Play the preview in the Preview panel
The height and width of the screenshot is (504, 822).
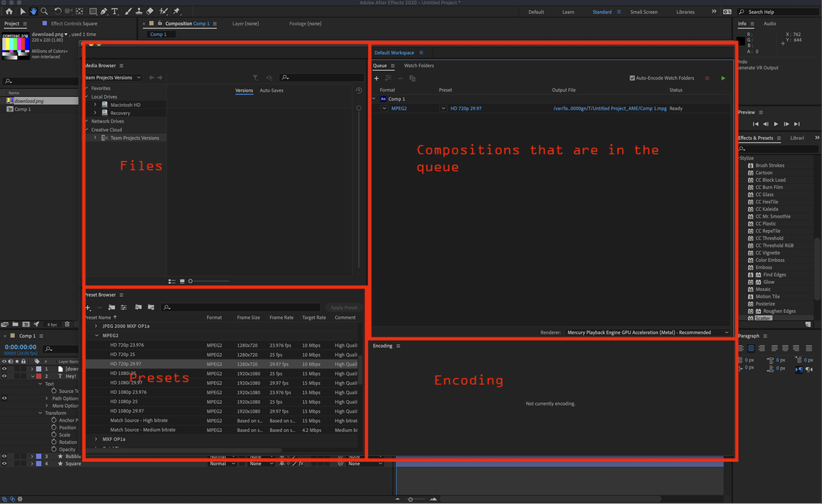776,124
